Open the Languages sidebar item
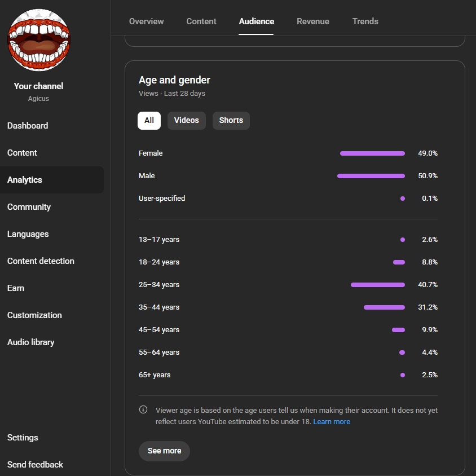The image size is (476, 476). [x=28, y=234]
